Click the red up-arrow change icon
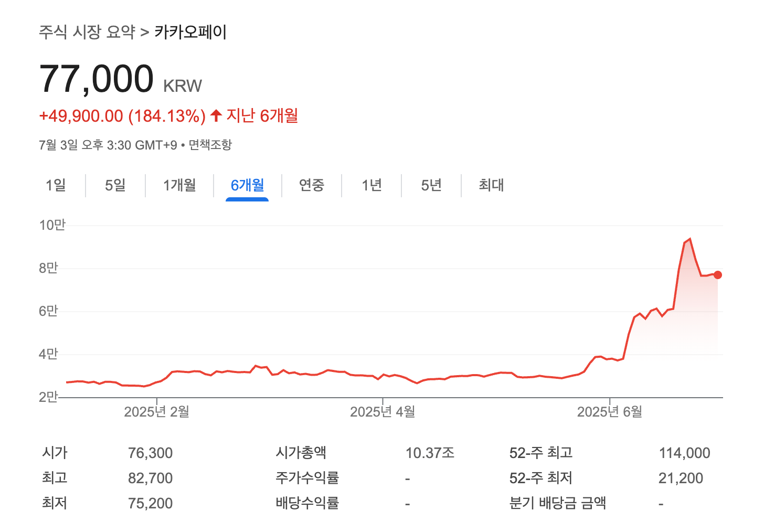The image size is (764, 532). click(x=216, y=115)
